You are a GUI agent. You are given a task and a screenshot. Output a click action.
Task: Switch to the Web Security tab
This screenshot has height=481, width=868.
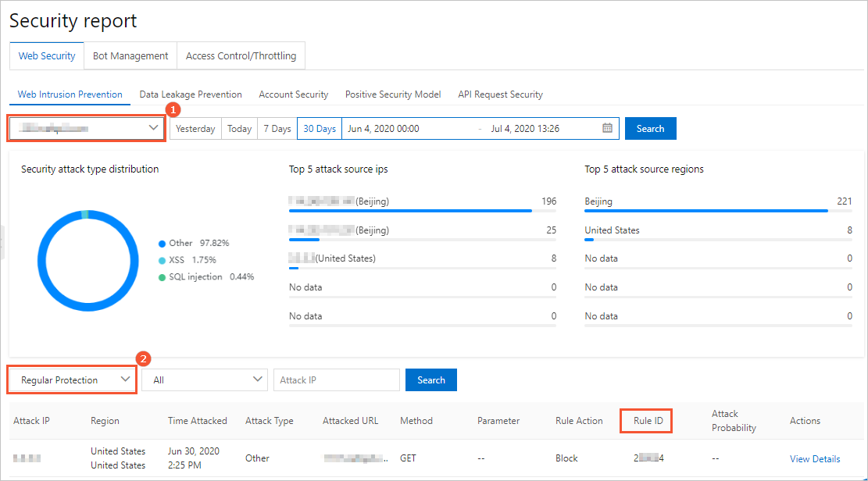(47, 56)
